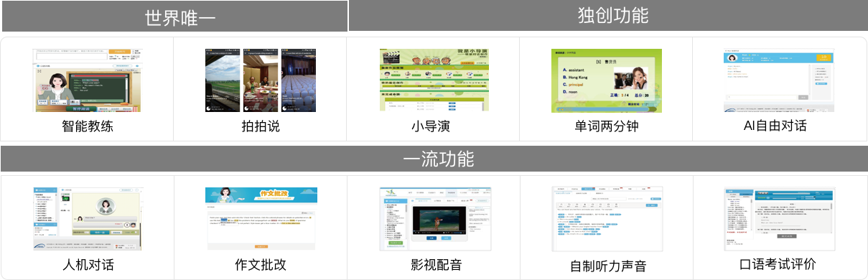Viewport: 868px width, 280px height.
Task: Click the 影视配音 label text
Action: [434, 265]
